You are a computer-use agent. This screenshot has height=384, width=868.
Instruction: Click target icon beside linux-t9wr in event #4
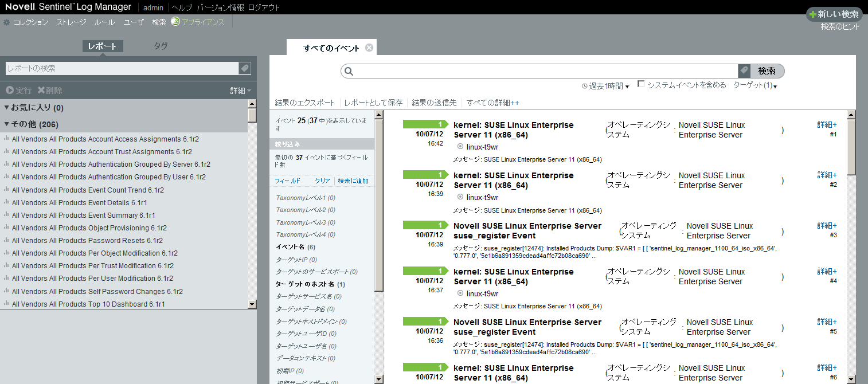pos(460,293)
